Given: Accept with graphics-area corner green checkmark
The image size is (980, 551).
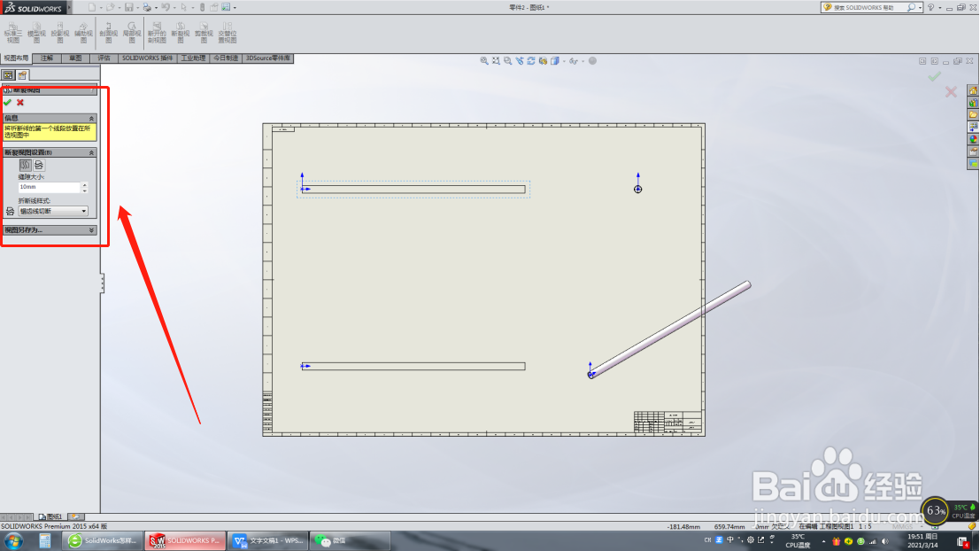Looking at the screenshot, I should click(934, 76).
